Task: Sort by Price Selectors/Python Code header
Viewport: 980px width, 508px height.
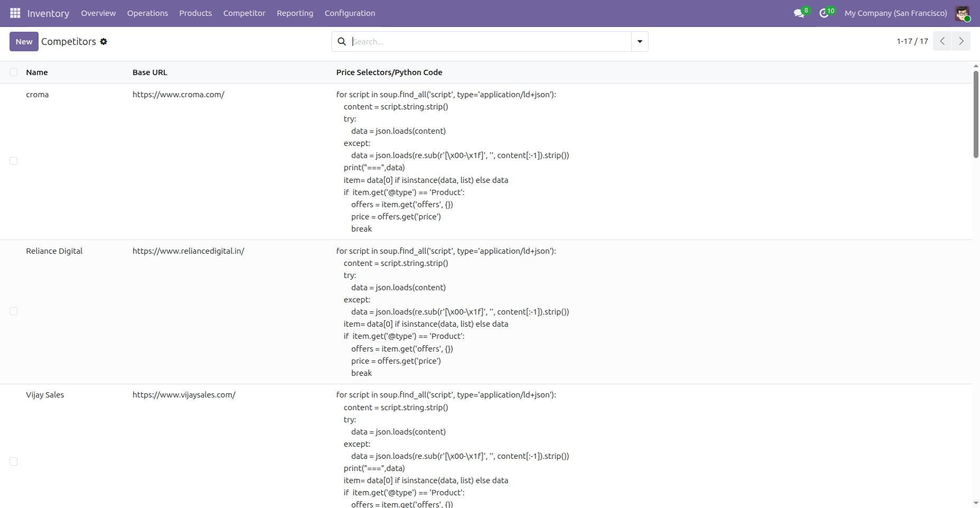Action: point(389,72)
